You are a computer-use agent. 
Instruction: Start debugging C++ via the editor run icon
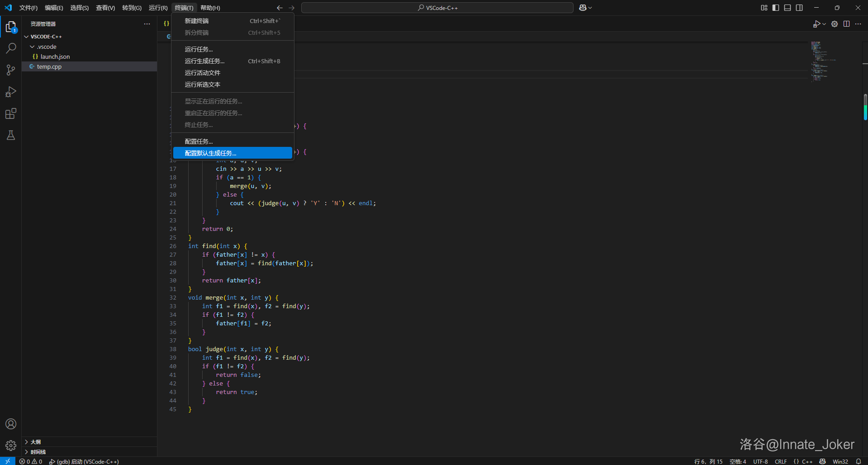[x=817, y=24]
